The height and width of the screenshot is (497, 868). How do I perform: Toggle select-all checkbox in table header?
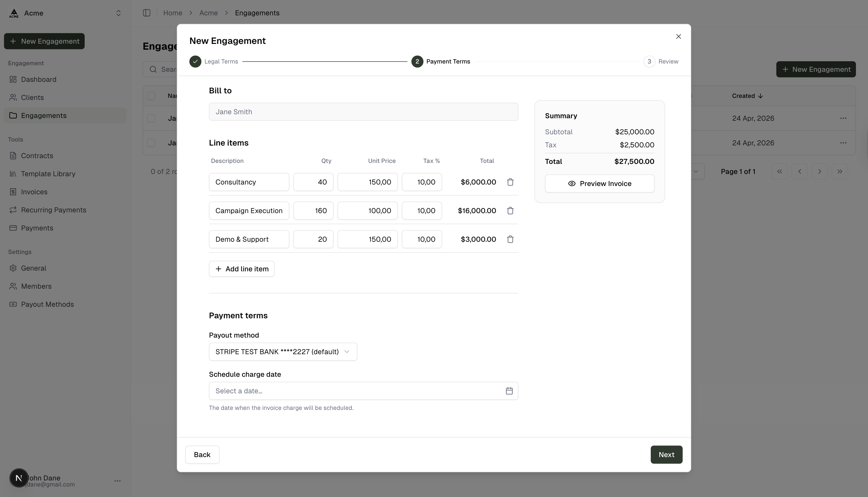click(151, 96)
